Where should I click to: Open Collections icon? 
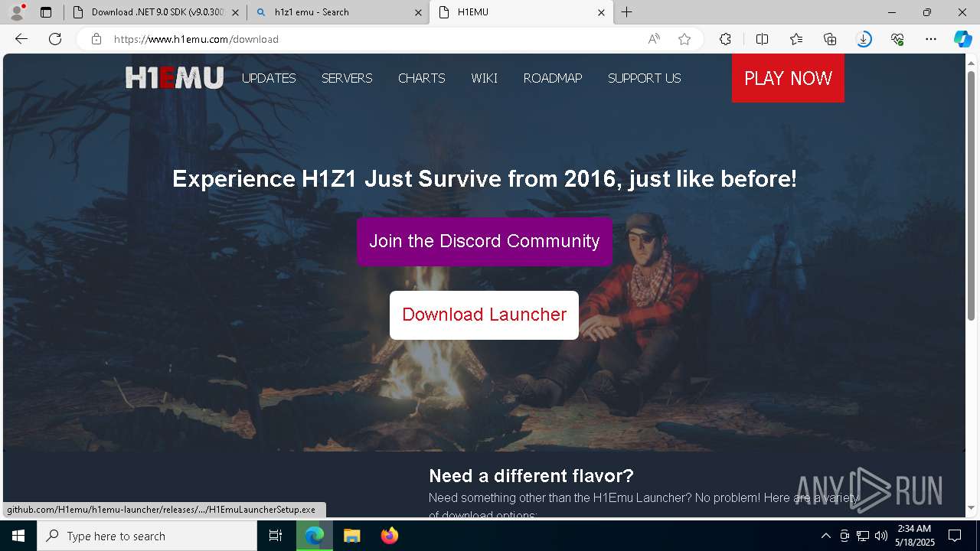coord(830,39)
